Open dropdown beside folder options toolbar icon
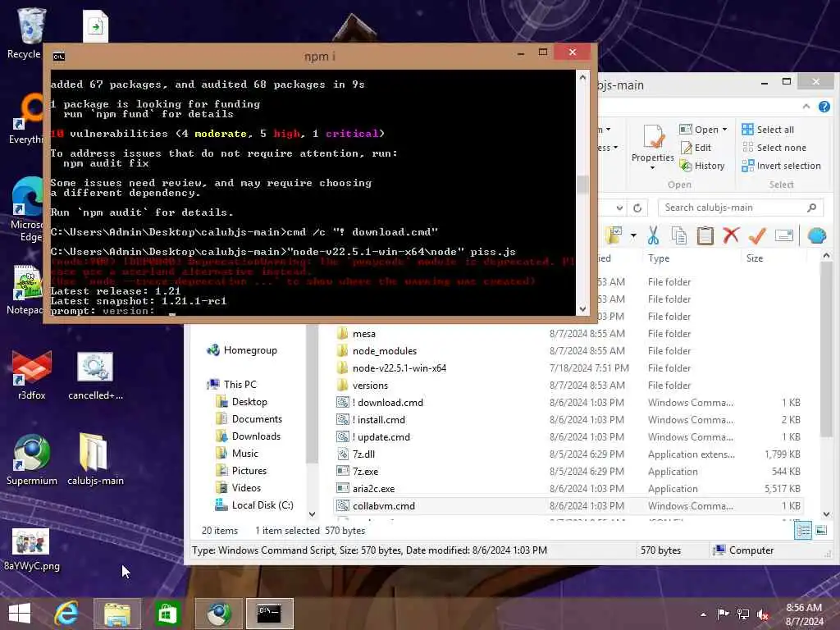 tap(633, 235)
